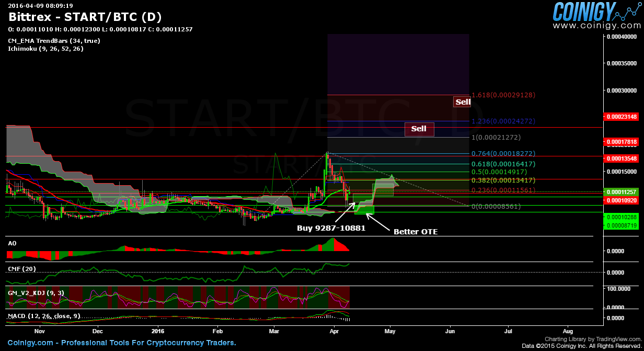This screenshot has width=644, height=351.
Task: Click the upper Sell label near the 1.618 level
Action: (x=463, y=102)
